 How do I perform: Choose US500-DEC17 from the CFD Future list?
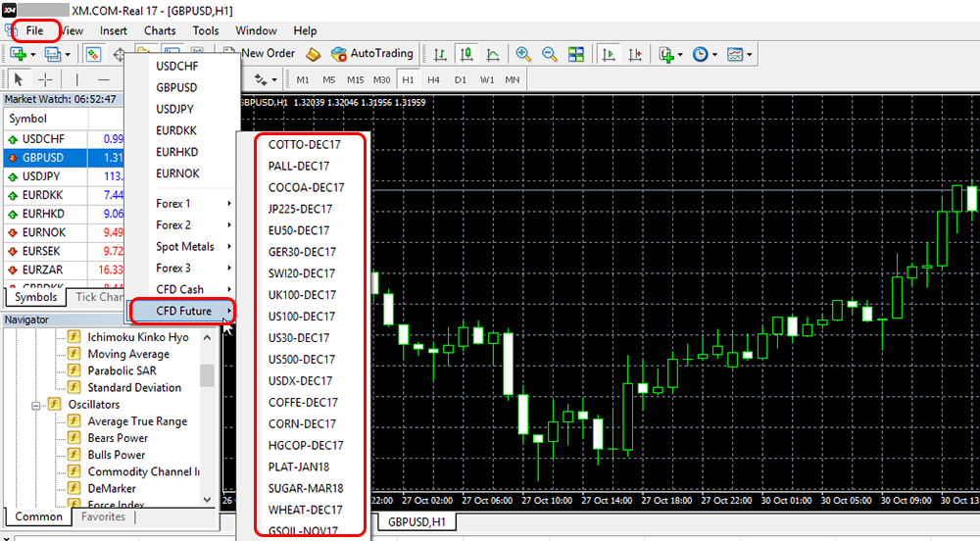coord(302,360)
